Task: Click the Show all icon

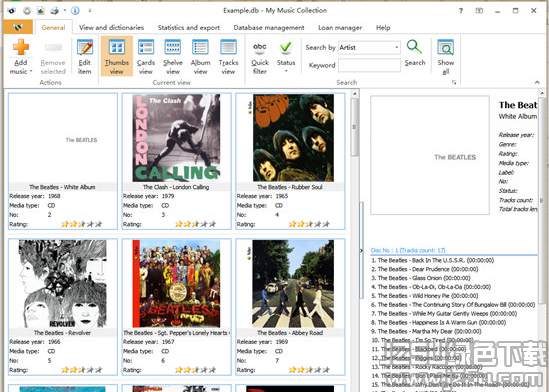Action: coord(445,47)
